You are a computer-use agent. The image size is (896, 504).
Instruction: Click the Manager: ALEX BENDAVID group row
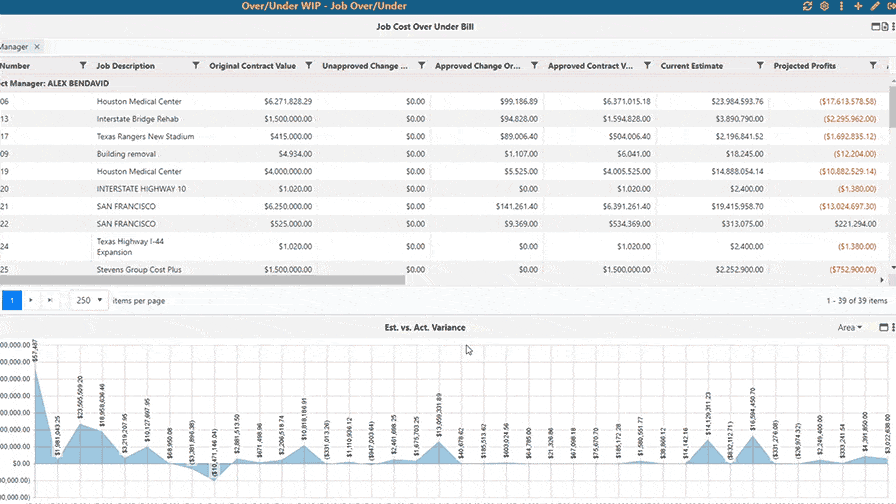coord(445,83)
